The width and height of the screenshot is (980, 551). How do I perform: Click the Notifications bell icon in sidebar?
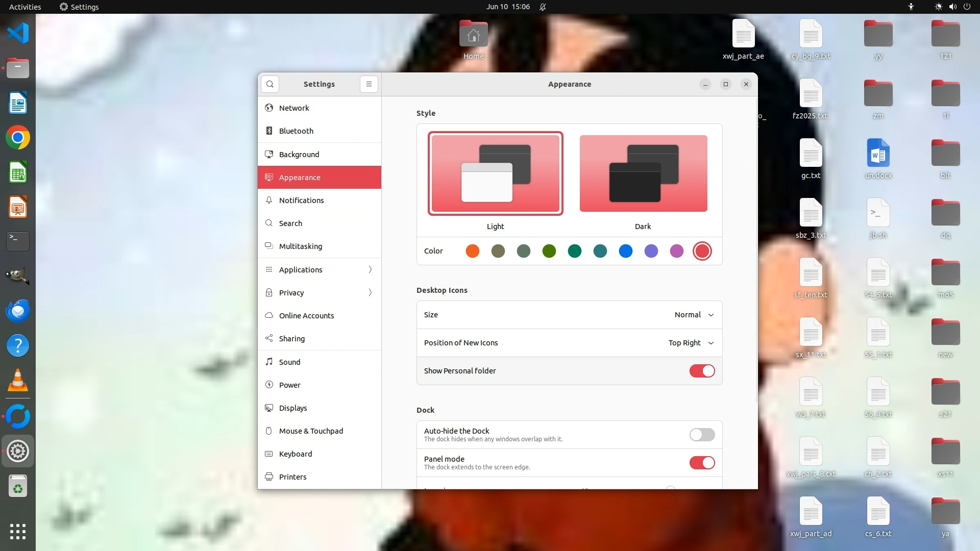[x=269, y=201]
